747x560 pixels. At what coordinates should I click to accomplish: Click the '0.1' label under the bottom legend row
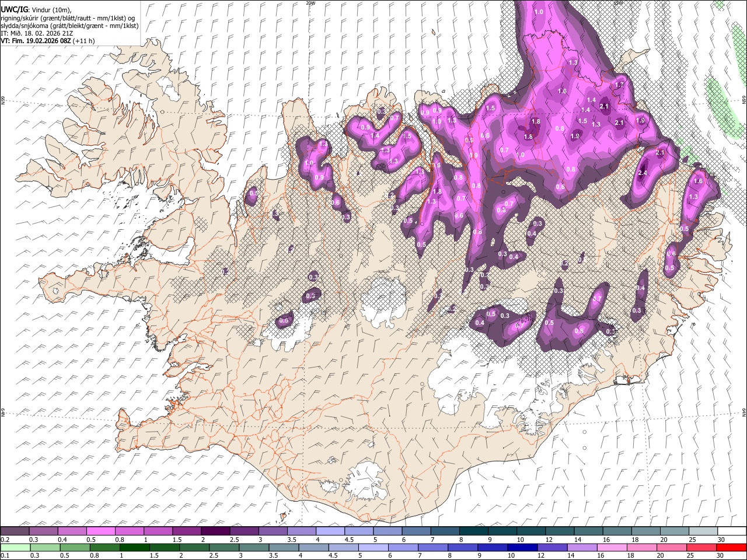pyautogui.click(x=4, y=555)
